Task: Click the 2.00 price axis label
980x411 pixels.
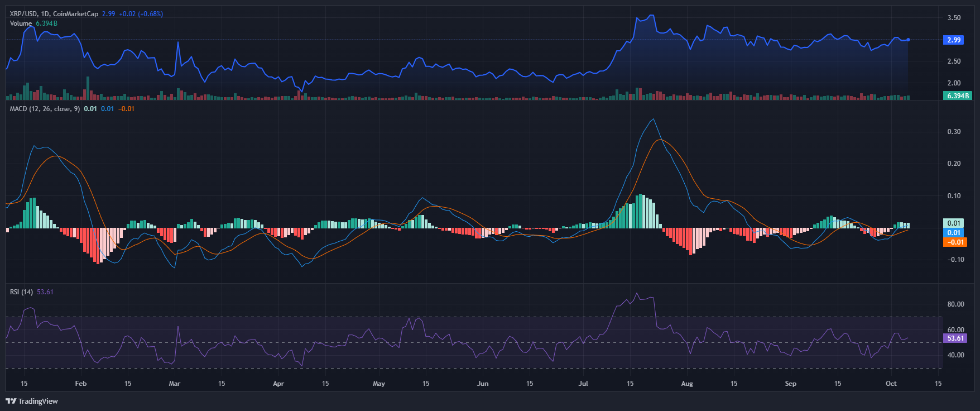Action: (x=954, y=83)
